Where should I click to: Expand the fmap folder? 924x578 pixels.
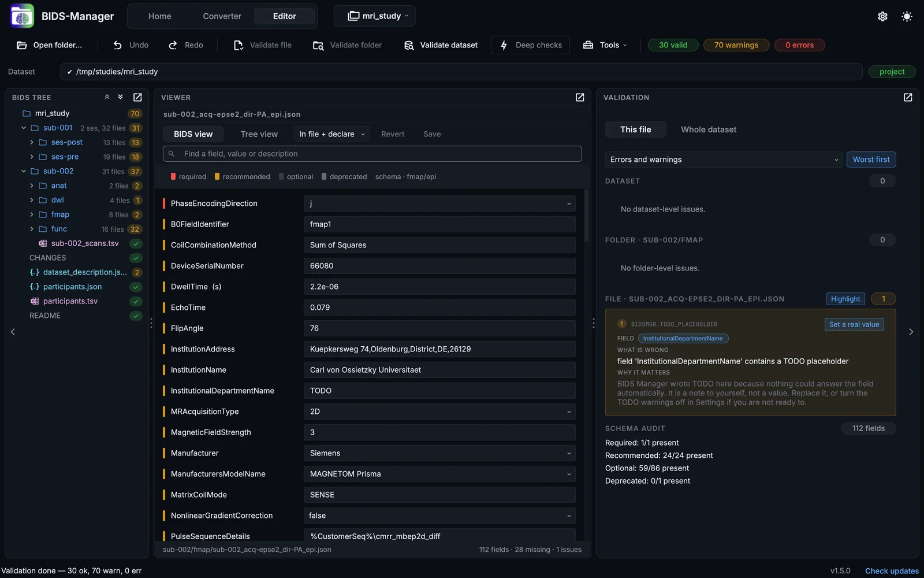(x=32, y=214)
